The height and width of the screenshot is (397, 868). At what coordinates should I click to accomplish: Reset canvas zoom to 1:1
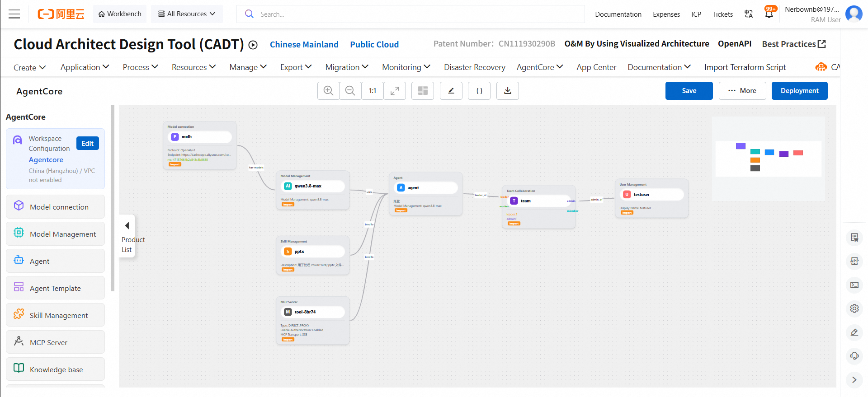373,91
